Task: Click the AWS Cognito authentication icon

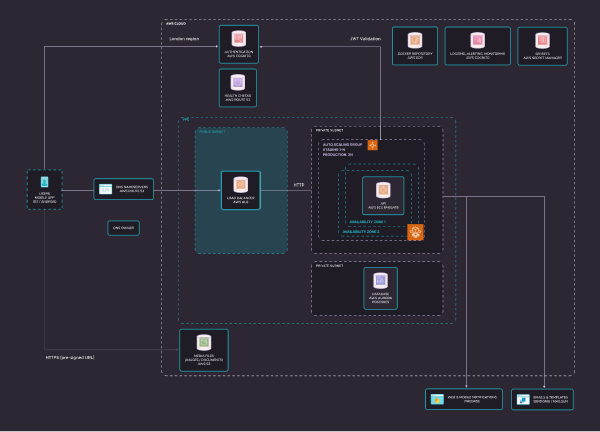Action: click(238, 39)
